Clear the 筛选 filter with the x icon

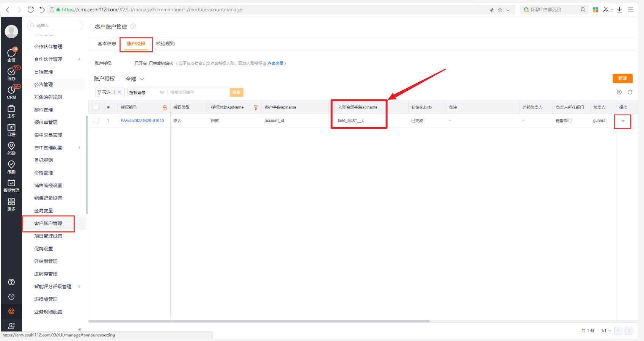coord(119,92)
